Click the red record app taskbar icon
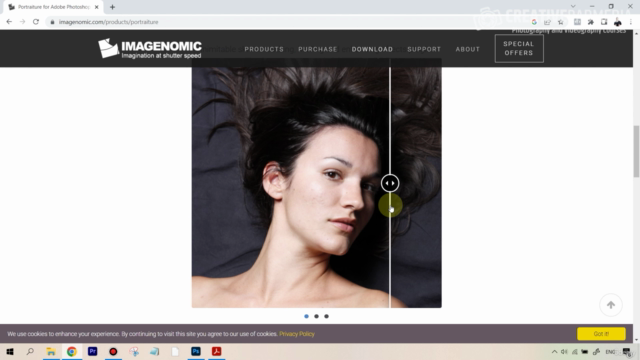 pyautogui.click(x=113, y=351)
